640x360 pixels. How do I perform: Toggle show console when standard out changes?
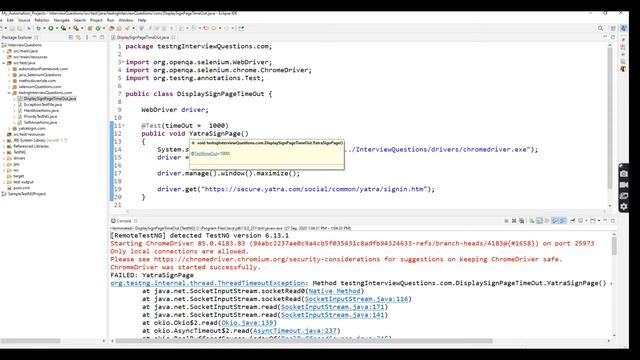(556, 221)
